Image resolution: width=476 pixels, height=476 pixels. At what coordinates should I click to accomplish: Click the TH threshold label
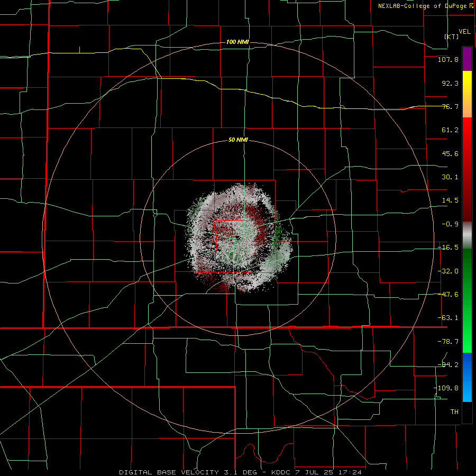[454, 412]
